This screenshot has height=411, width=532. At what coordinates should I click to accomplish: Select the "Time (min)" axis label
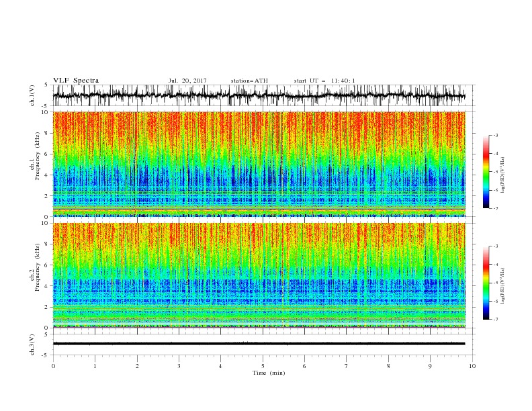click(269, 373)
